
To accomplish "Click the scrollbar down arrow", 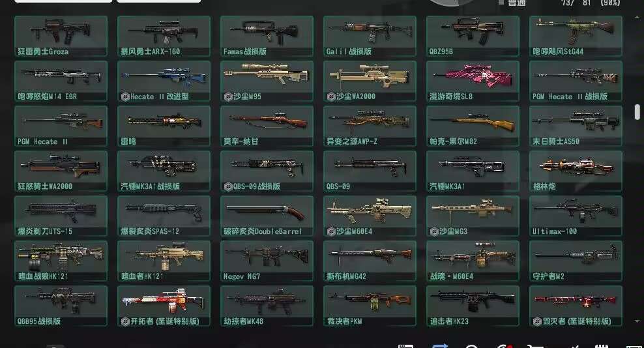I will (637, 321).
